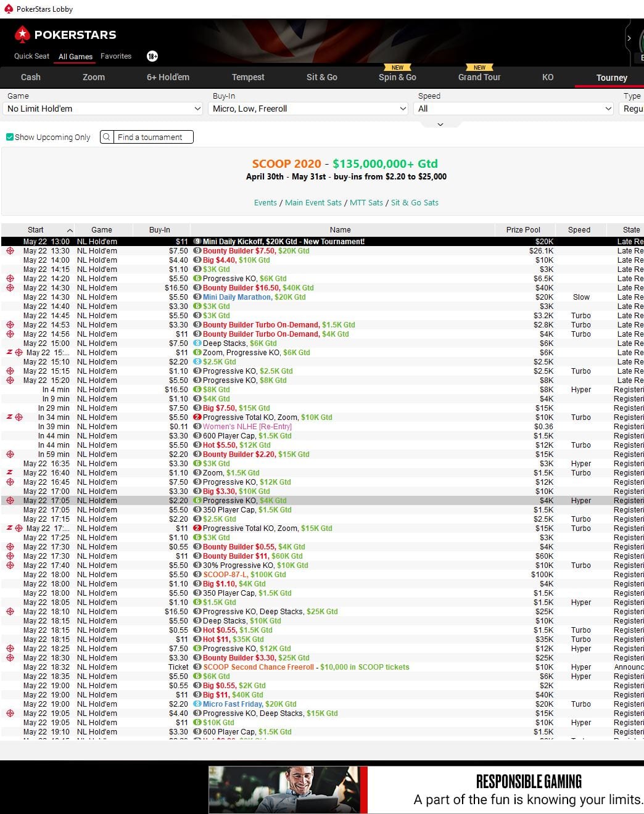The width and height of the screenshot is (644, 814).
Task: Click the magnifier icon beside Find a tournament
Action: (x=107, y=137)
